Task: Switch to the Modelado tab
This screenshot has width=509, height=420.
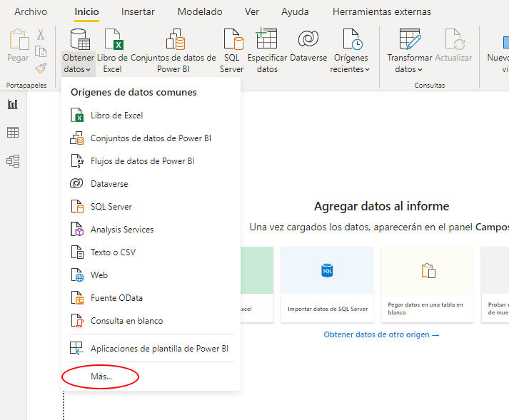Action: pos(200,11)
